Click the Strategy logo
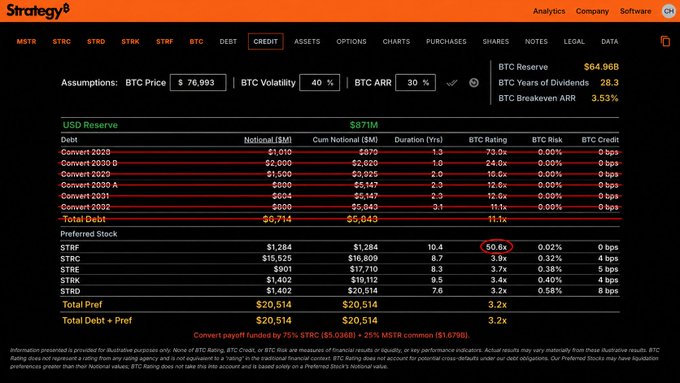 [x=38, y=11]
